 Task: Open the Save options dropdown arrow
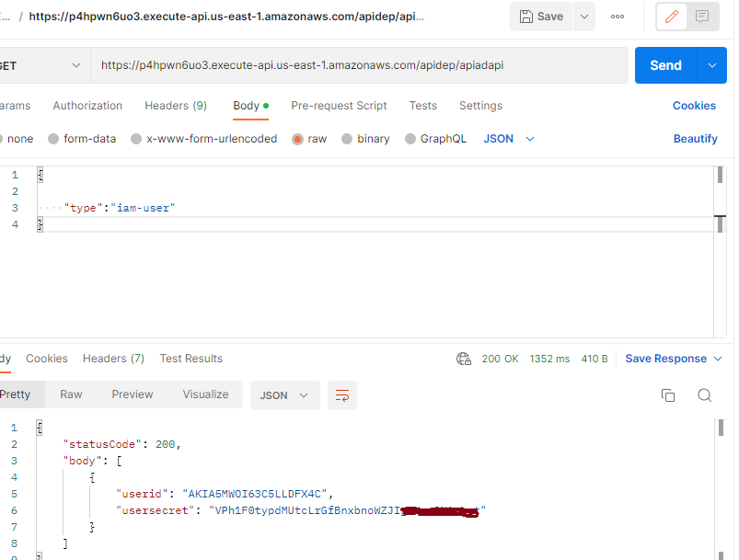click(x=584, y=17)
